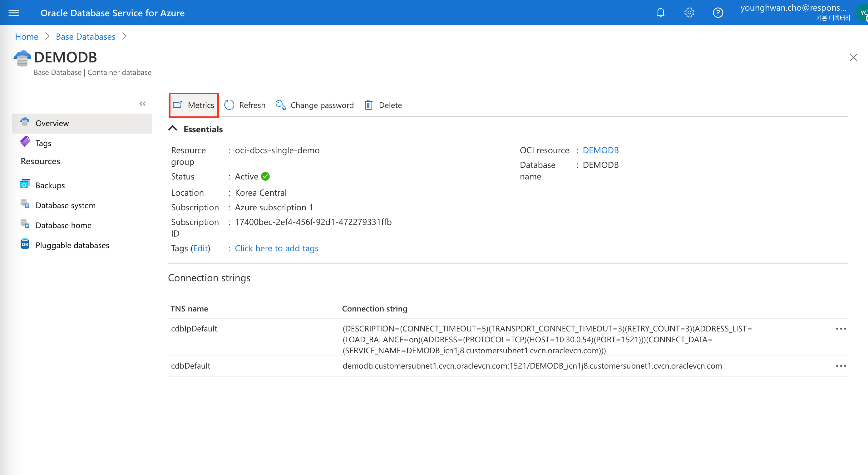Open more options for cdbDefault row

pos(841,365)
